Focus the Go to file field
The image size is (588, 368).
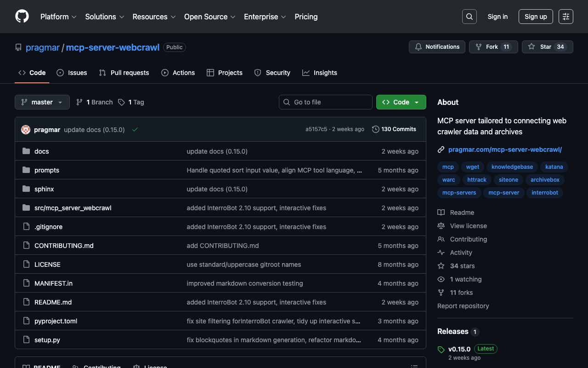tap(326, 102)
